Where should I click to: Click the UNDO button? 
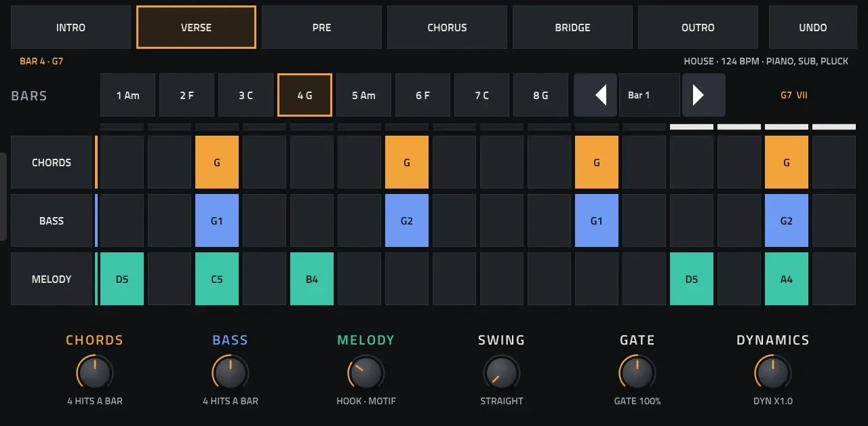812,27
